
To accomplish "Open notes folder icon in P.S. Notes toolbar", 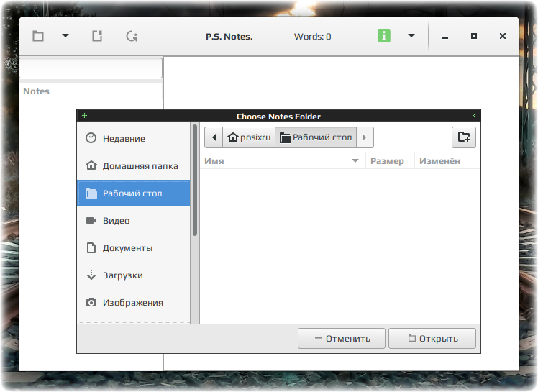I will click(37, 36).
